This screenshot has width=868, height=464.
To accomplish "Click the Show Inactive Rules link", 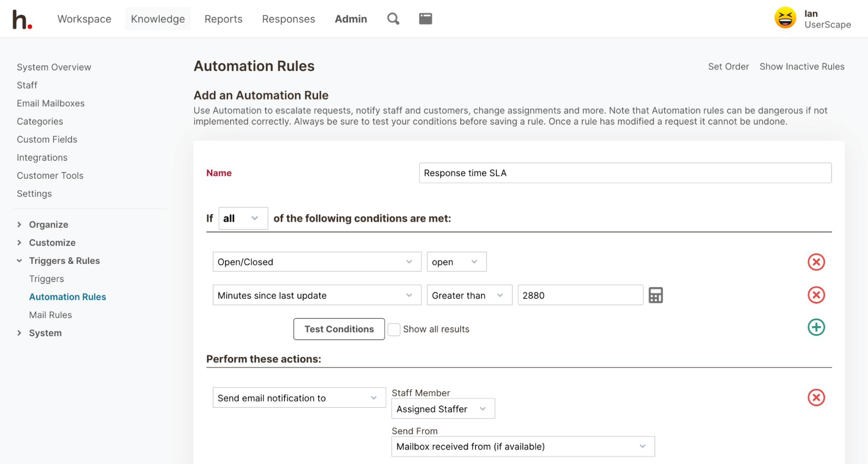I will coord(802,66).
